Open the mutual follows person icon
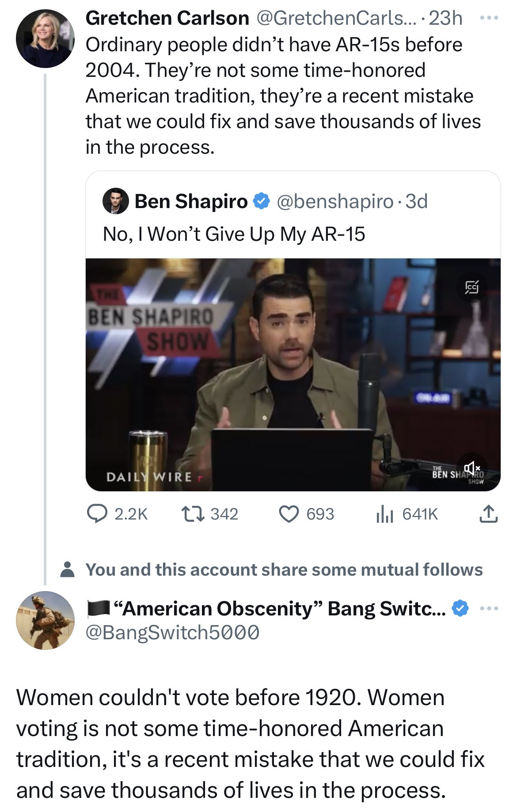517x812 pixels. 67,569
